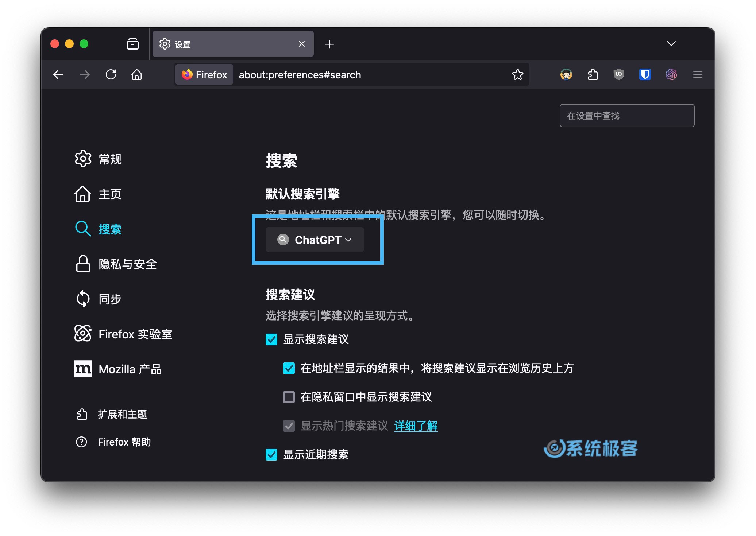Click the 扩展和主题 puzzle icon
This screenshot has height=536, width=756.
coord(82,414)
